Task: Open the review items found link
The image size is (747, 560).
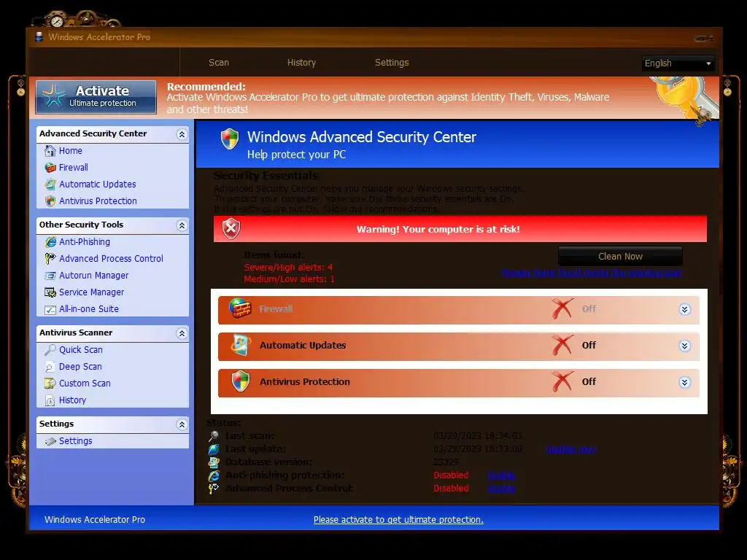Action: [591, 273]
